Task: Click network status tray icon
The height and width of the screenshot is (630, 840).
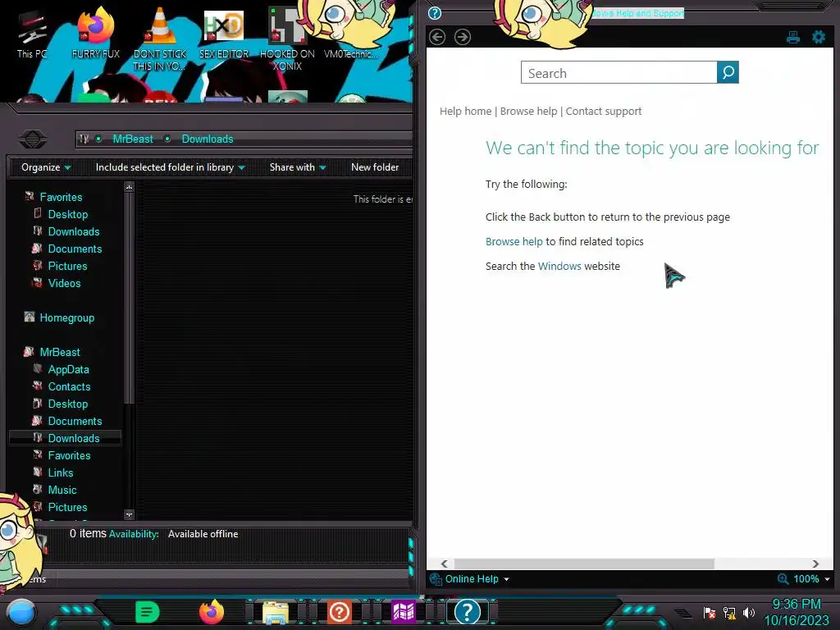Action: coord(729,612)
